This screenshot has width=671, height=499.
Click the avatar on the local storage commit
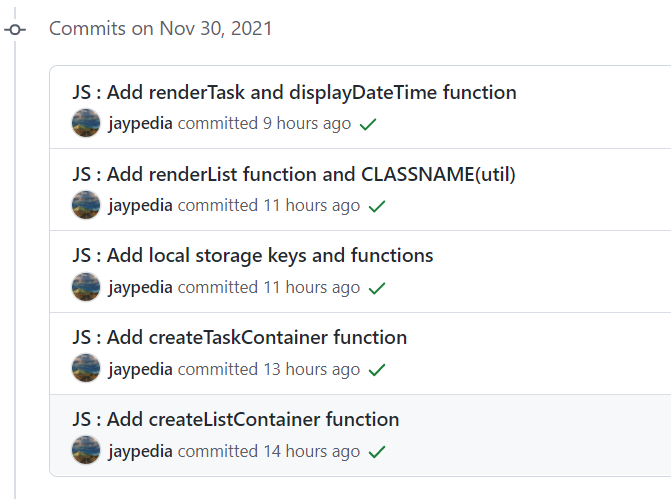86,287
